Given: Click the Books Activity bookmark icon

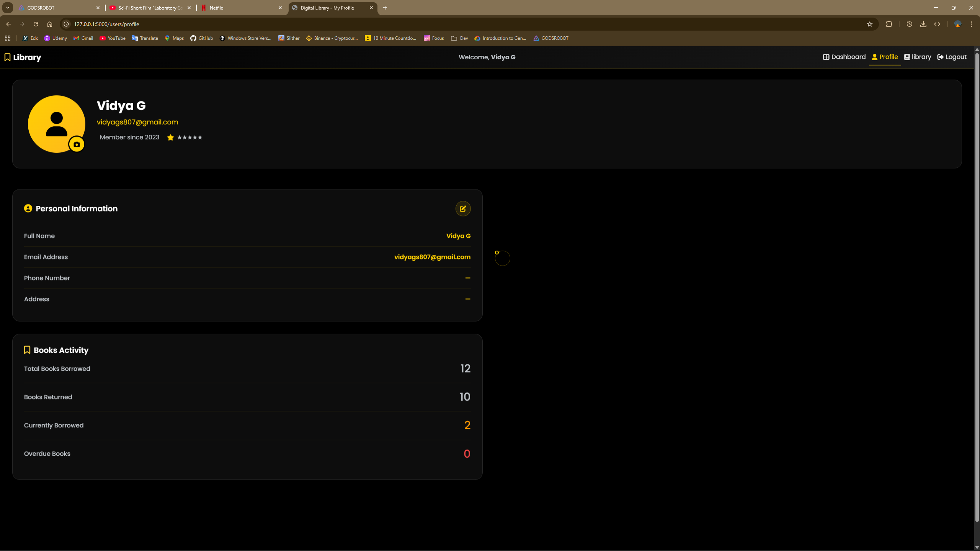Looking at the screenshot, I should (x=27, y=350).
